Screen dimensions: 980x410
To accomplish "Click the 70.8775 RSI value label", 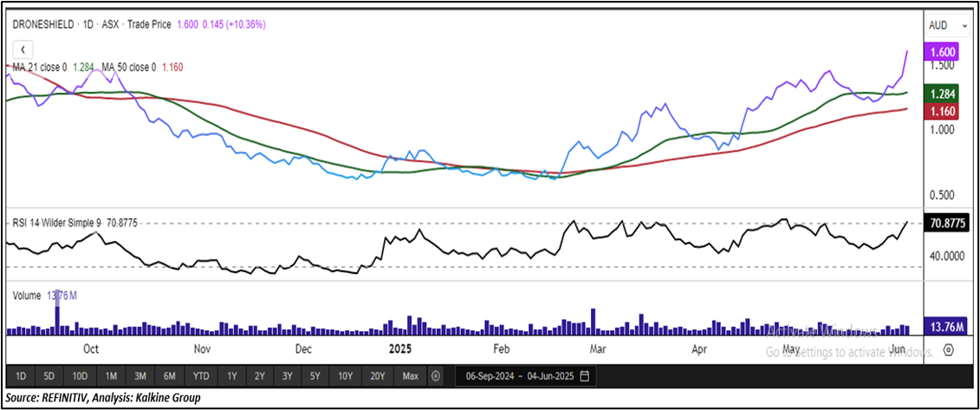I will 944,222.
